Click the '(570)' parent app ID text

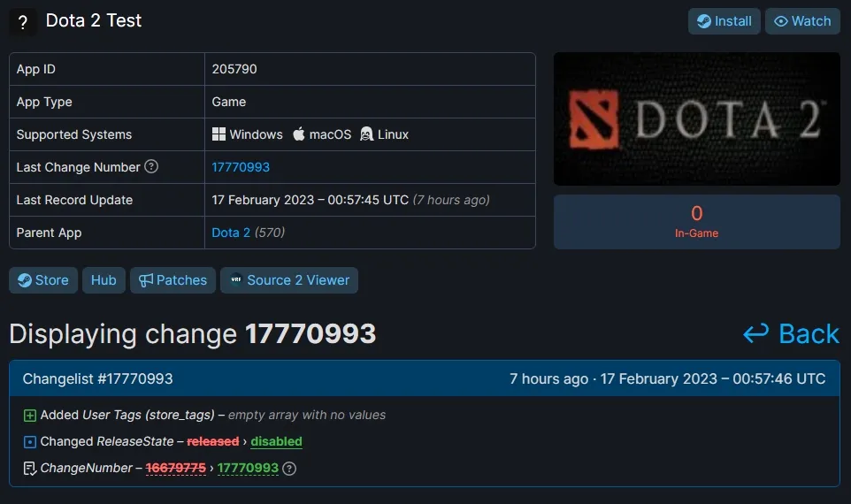[270, 233]
